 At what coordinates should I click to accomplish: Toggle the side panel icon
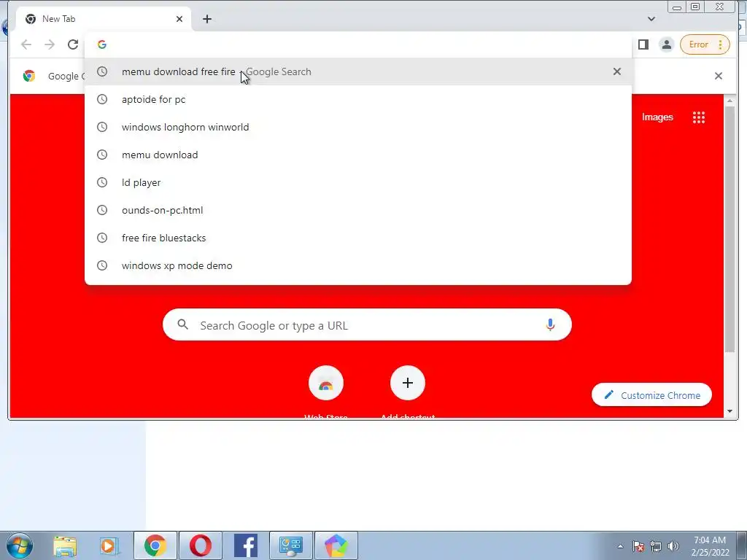coord(643,44)
